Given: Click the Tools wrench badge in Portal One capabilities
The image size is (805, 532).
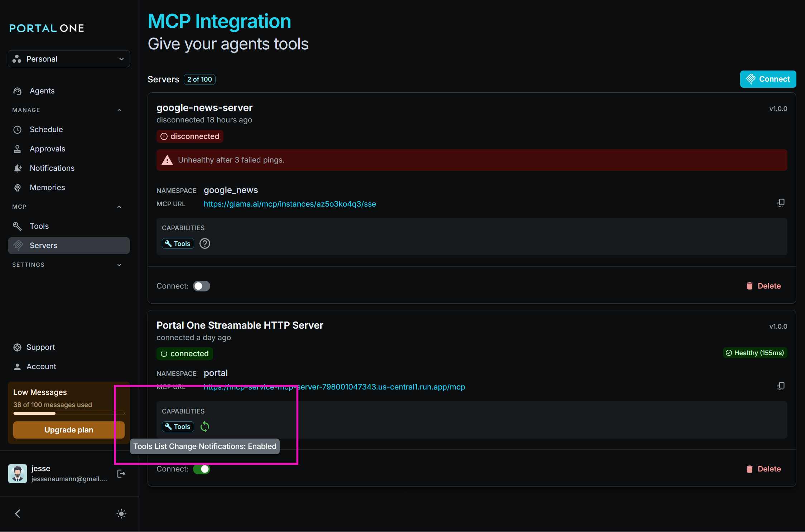Looking at the screenshot, I should tap(178, 427).
